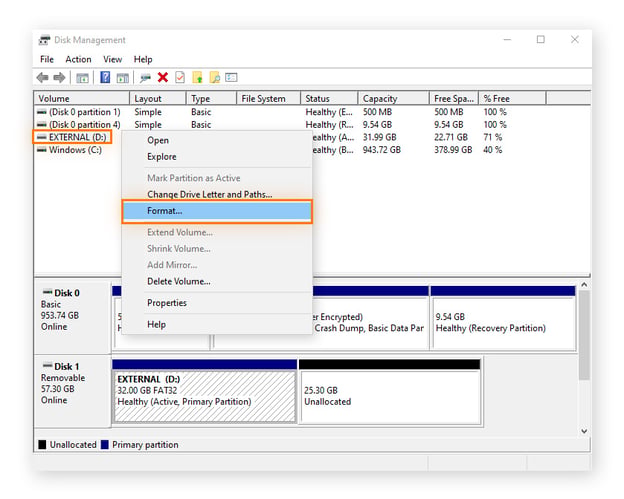
Task: Open the Action menu
Action: tap(78, 59)
